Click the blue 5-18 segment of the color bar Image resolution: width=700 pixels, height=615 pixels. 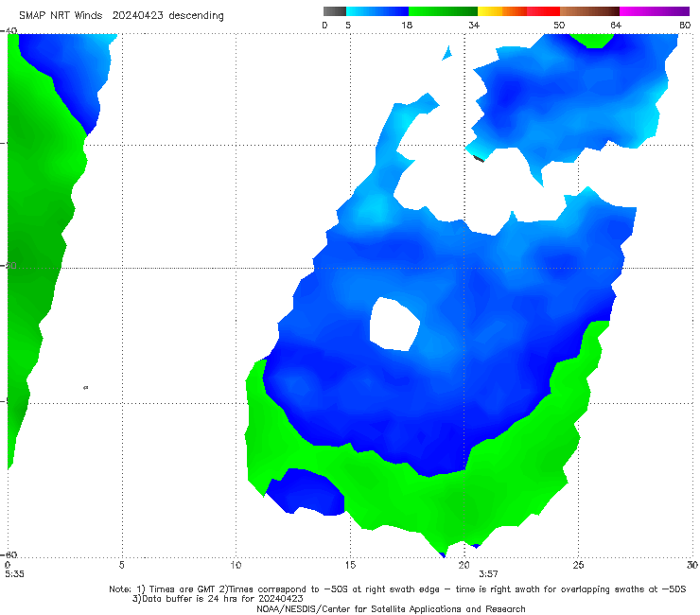[x=377, y=11]
